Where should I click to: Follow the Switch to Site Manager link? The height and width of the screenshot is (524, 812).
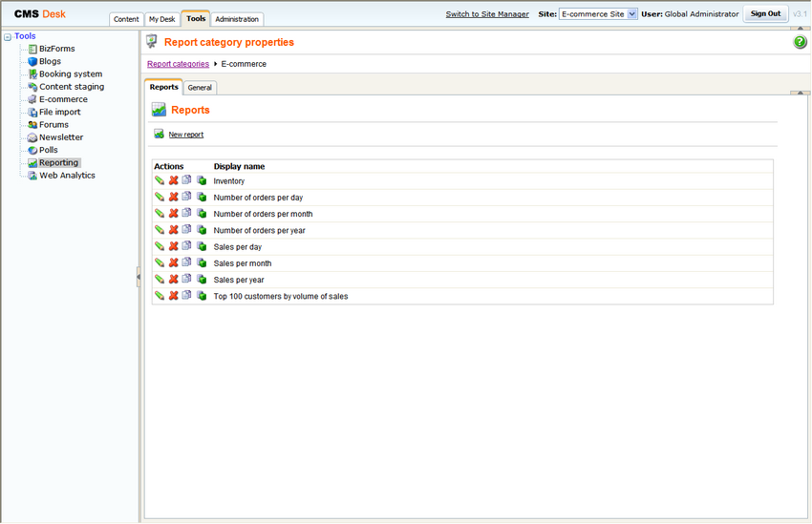pos(487,14)
